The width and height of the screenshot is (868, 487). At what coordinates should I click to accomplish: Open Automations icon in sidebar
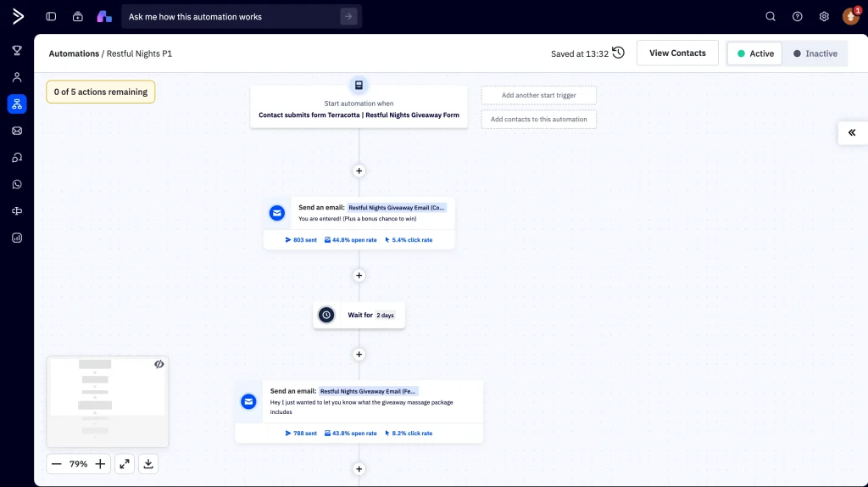[x=17, y=104]
